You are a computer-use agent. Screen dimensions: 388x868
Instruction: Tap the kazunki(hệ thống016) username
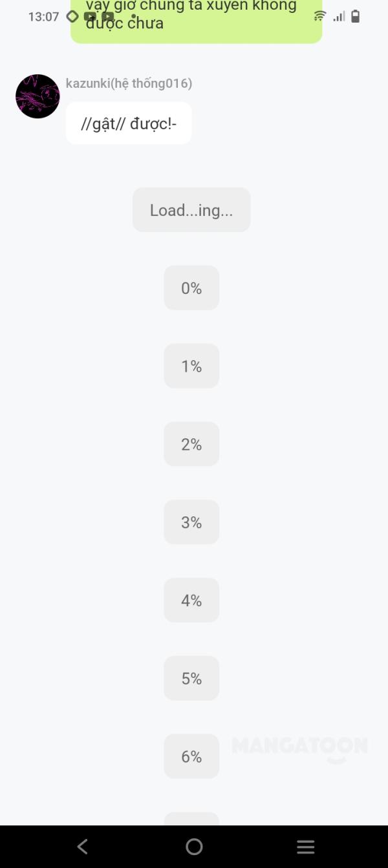(129, 83)
